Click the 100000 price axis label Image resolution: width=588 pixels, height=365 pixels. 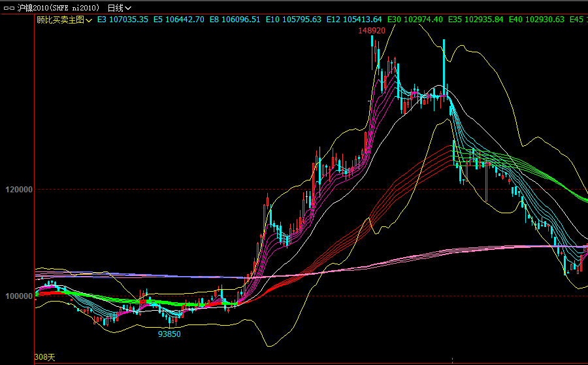19,296
